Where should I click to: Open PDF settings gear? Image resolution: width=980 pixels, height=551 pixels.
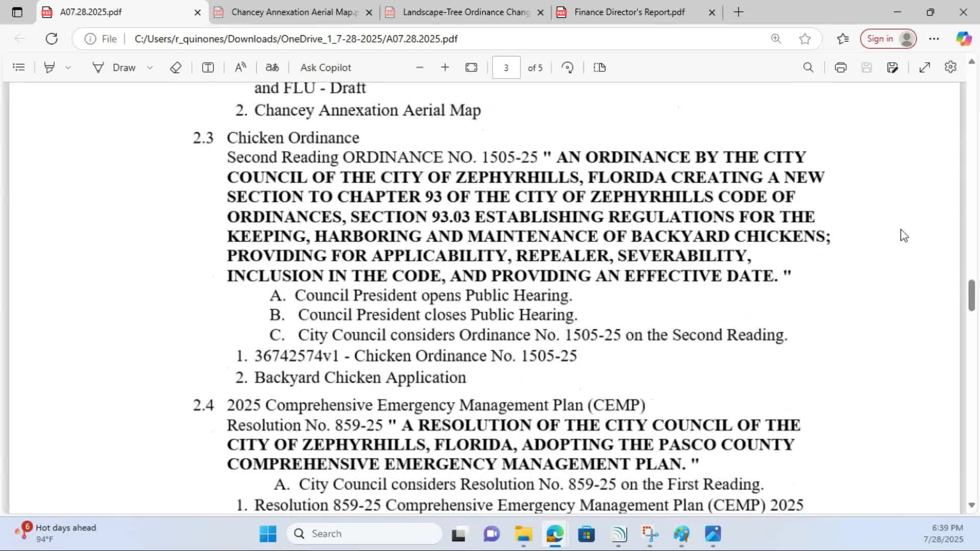click(950, 67)
